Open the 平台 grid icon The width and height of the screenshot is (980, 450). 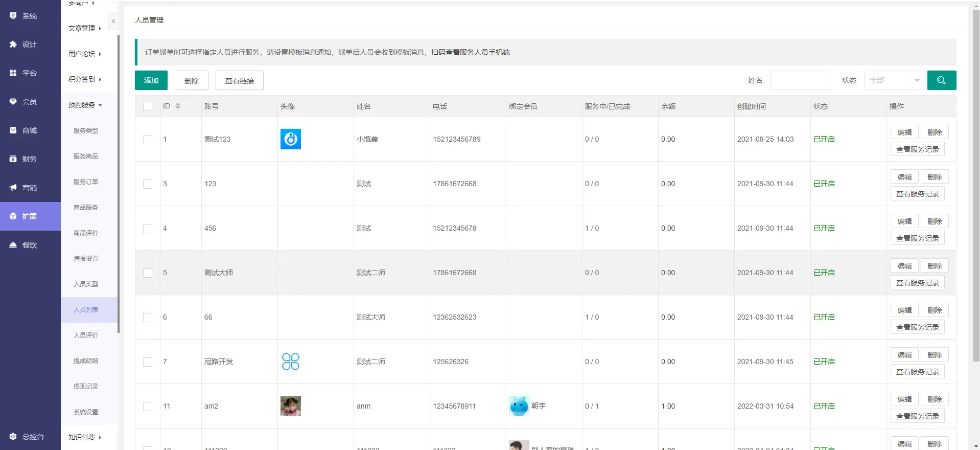(13, 73)
